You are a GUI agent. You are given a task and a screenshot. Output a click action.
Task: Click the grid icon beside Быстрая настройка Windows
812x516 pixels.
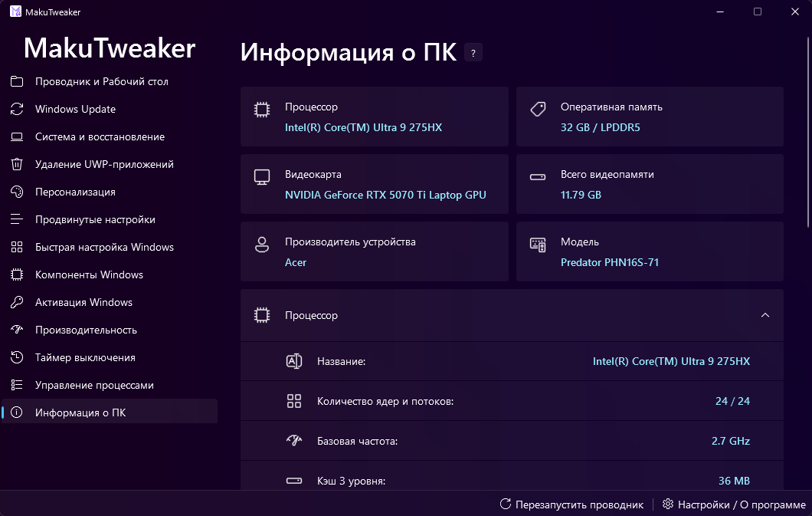15,247
